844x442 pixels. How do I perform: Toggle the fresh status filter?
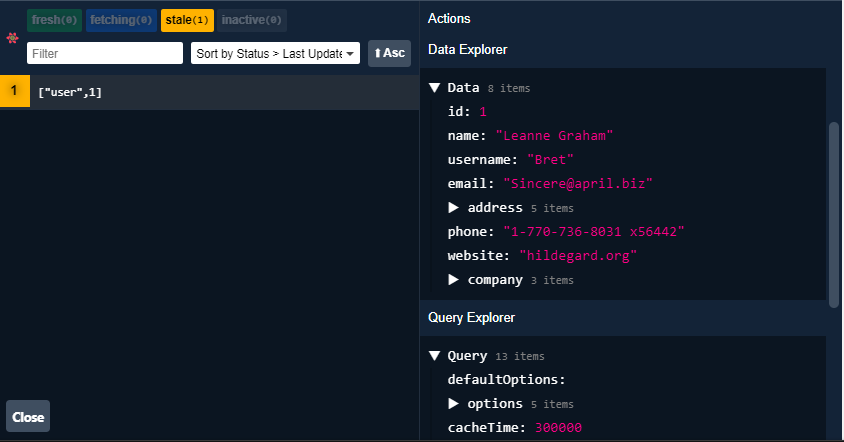point(54,20)
